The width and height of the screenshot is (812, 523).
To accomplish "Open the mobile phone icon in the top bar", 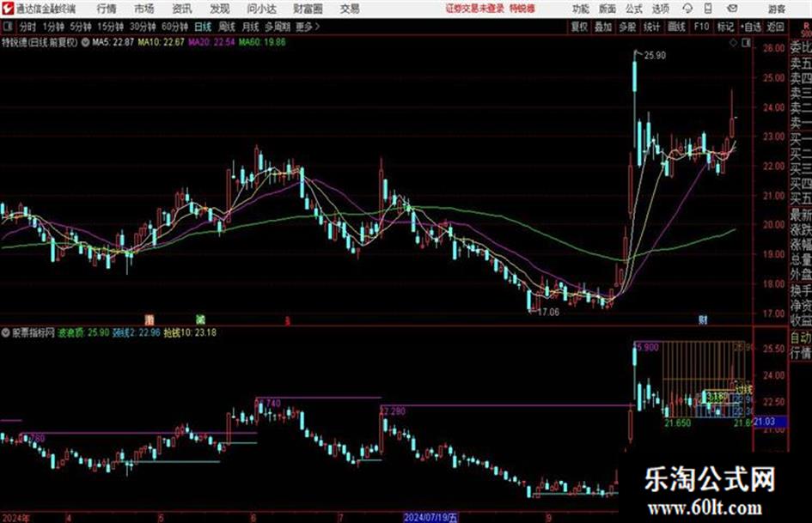I will click(x=708, y=9).
